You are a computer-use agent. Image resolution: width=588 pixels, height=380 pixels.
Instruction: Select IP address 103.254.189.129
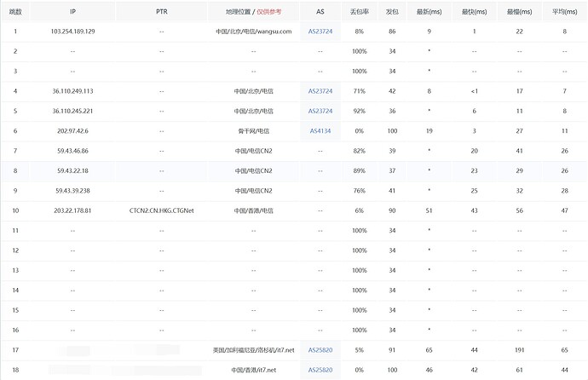pos(72,32)
